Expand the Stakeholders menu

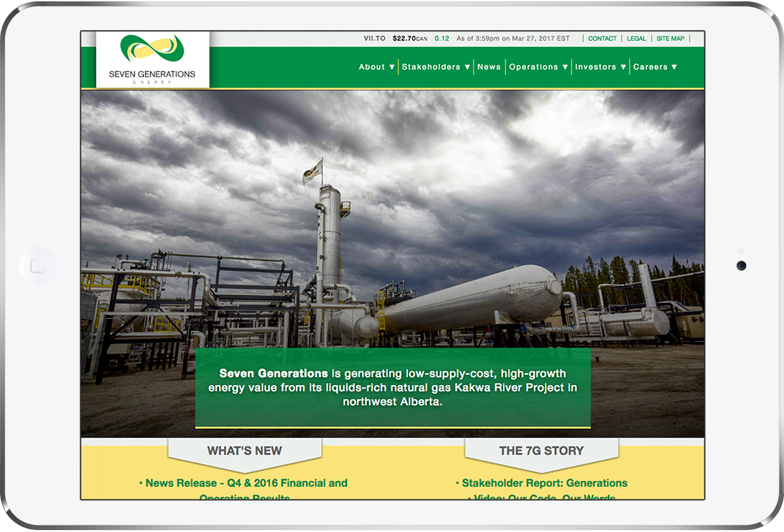pyautogui.click(x=436, y=67)
